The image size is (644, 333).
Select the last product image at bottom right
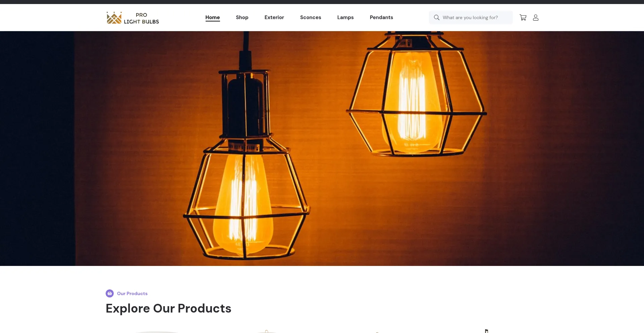click(486, 331)
